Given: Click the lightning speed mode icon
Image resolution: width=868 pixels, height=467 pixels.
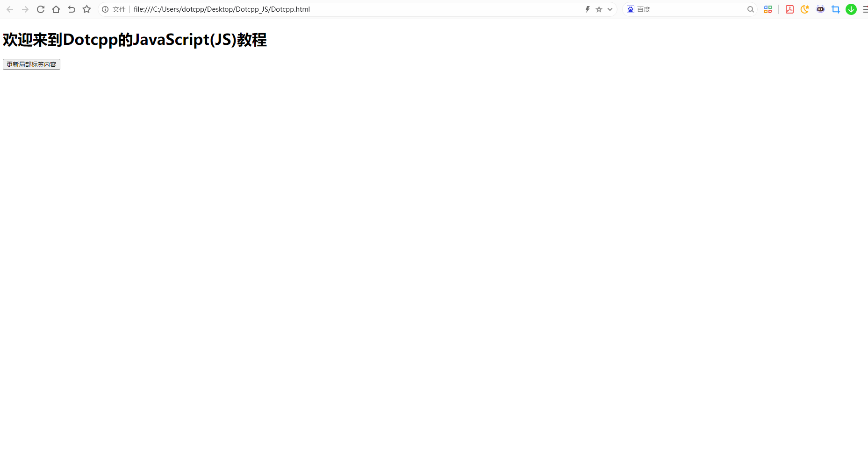Looking at the screenshot, I should (587, 9).
